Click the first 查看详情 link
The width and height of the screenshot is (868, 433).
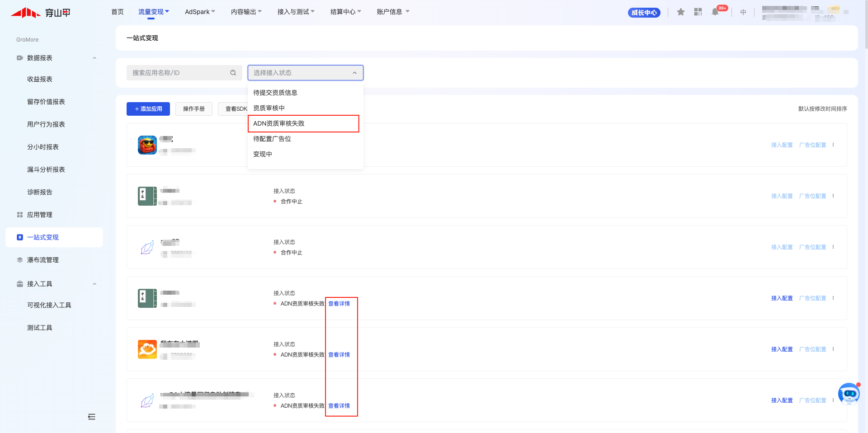339,304
